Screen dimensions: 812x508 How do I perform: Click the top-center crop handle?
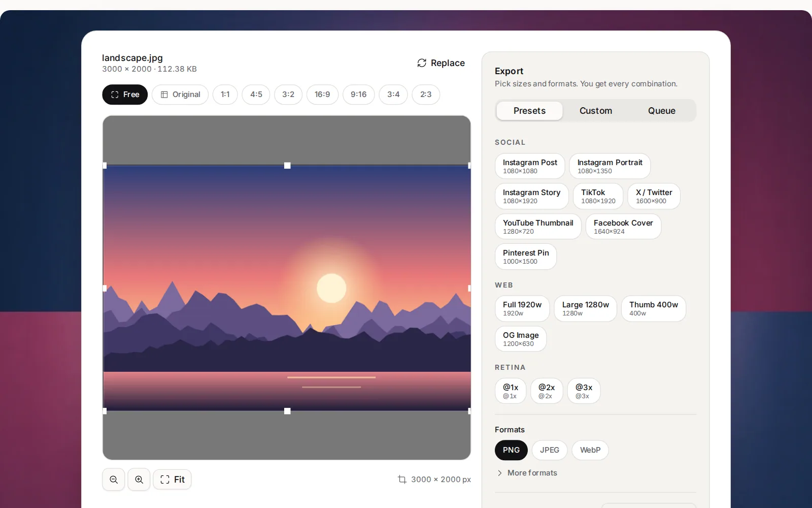[x=287, y=166]
